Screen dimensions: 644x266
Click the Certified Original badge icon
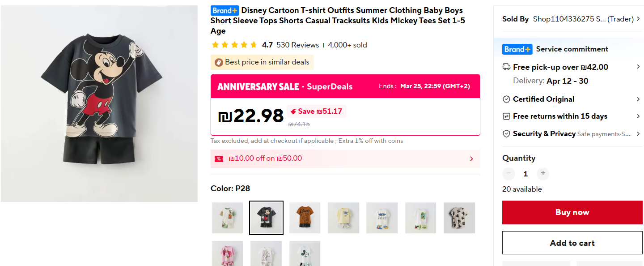[506, 99]
